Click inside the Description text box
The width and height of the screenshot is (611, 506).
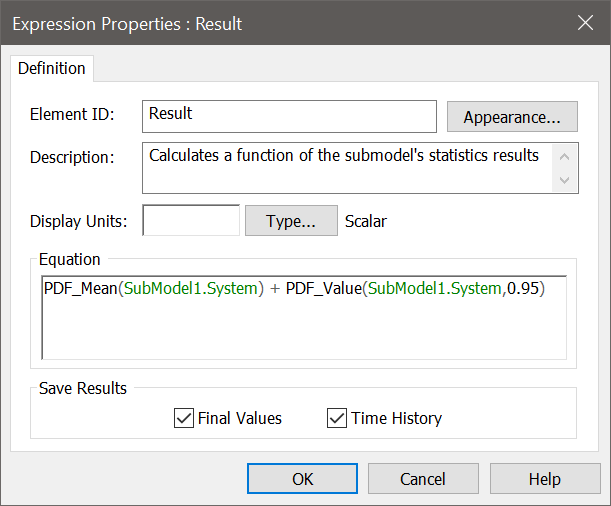point(347,168)
